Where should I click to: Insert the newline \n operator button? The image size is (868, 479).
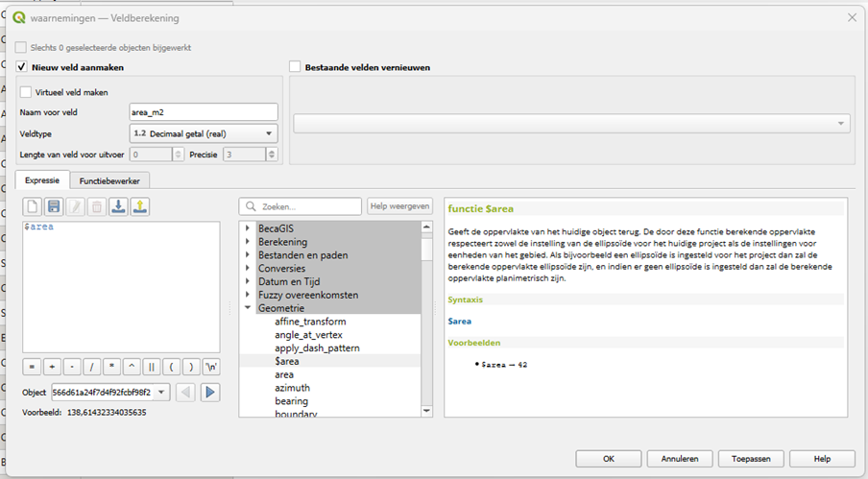point(211,367)
